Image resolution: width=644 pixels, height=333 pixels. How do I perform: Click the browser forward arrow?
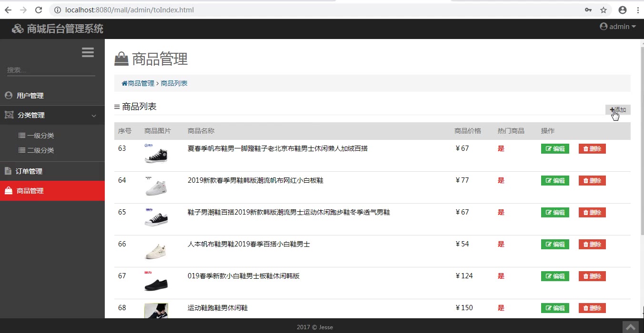[23, 10]
